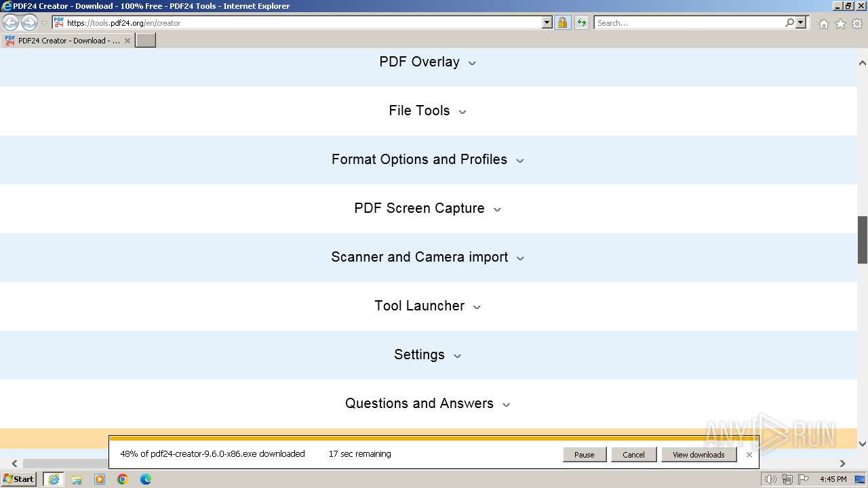Screen dimensions: 868x488
Task: Click the View downloads button
Action: (698, 455)
